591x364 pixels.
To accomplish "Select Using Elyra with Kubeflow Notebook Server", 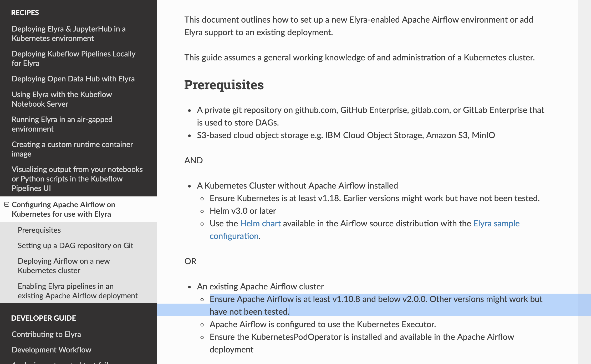I will (62, 99).
